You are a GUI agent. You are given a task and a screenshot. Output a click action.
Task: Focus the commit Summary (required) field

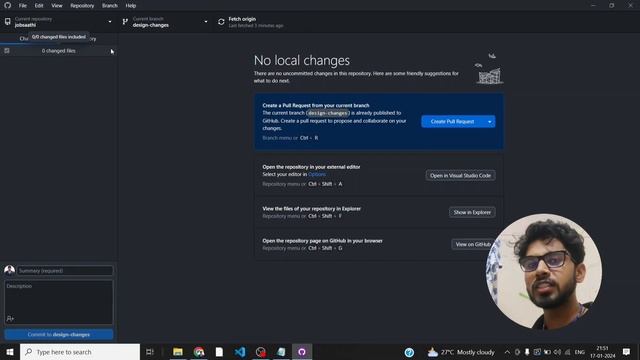[65, 271]
